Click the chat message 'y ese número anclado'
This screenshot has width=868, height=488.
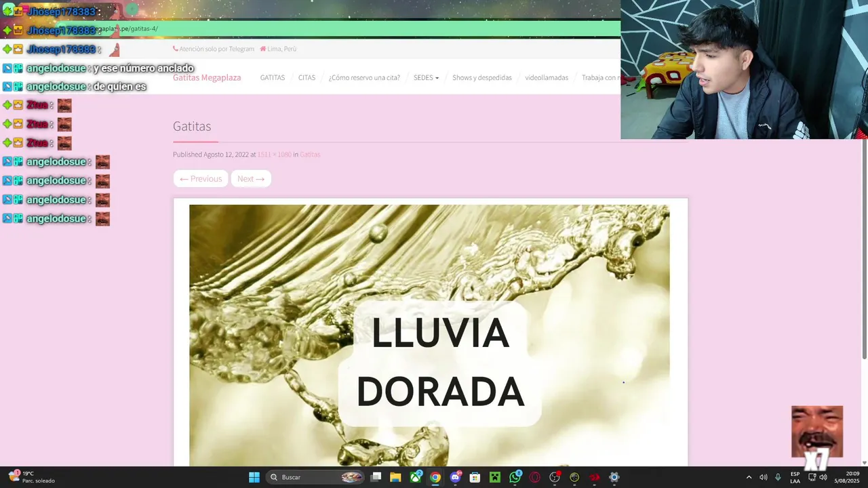coord(144,68)
